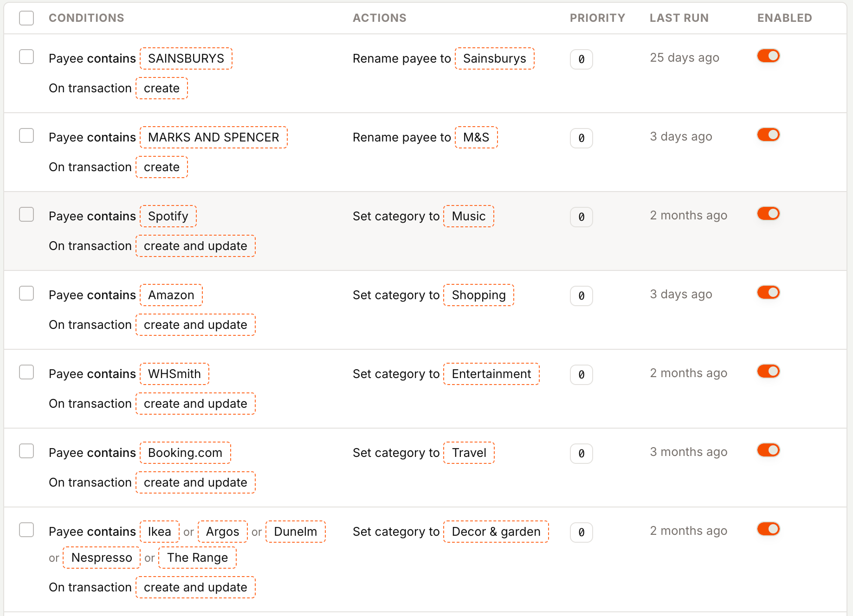Open the Amazon payee condition tag
This screenshot has height=616, width=853.
171,295
